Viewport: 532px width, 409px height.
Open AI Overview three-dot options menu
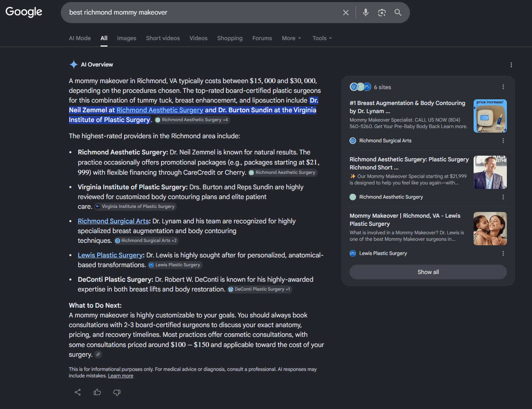pyautogui.click(x=511, y=65)
